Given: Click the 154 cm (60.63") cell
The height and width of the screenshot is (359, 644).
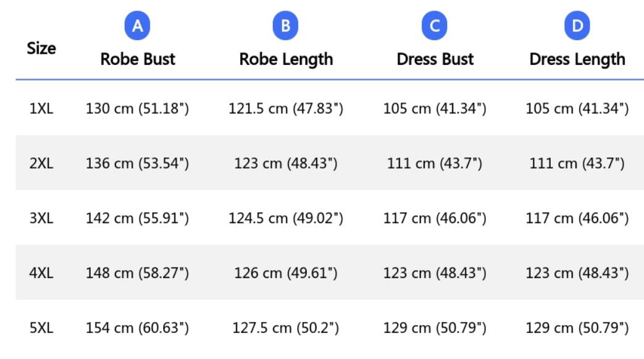Looking at the screenshot, I should click(137, 327).
